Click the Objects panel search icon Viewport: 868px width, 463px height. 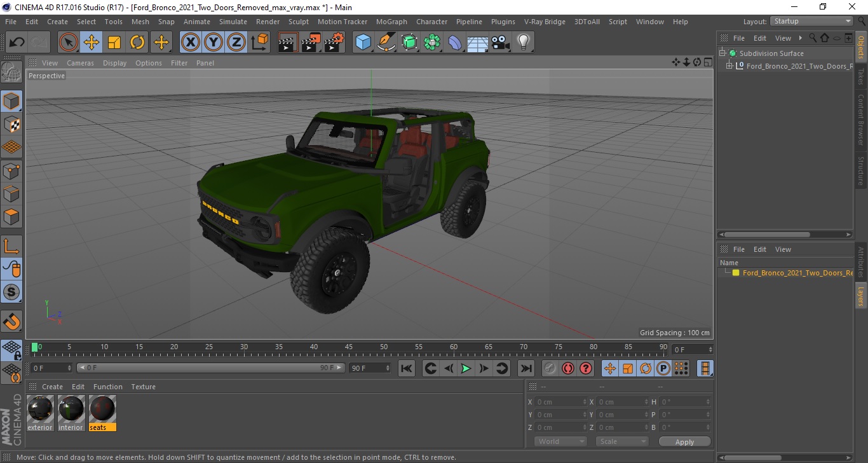click(812, 38)
